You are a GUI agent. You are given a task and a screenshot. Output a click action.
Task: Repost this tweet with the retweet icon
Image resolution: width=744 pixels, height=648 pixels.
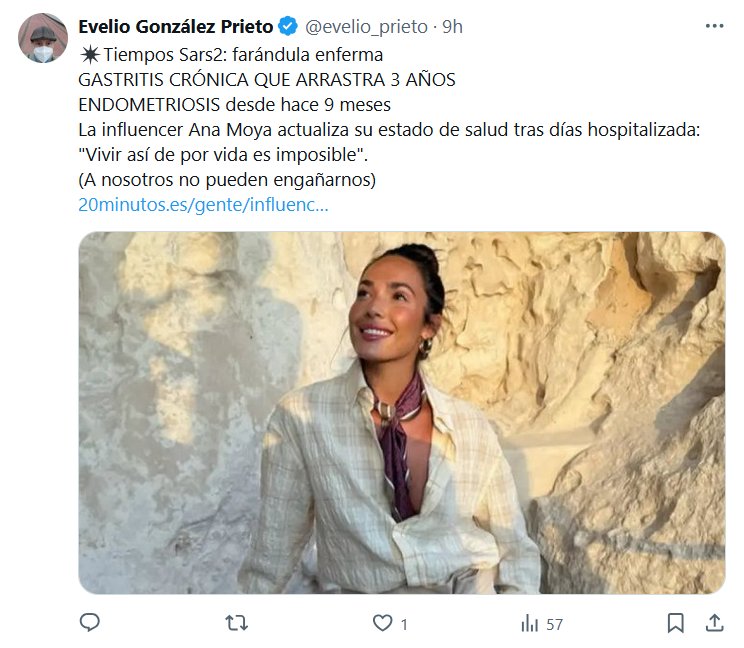tap(236, 622)
